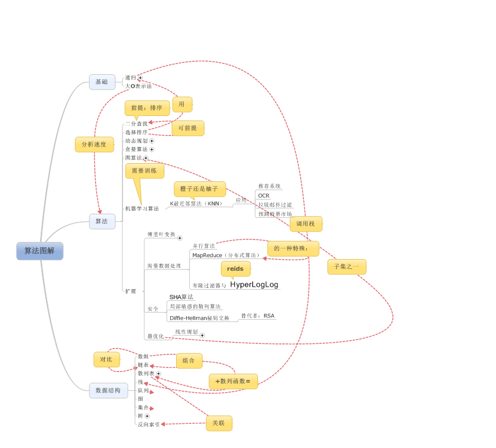Select the 基础 main topic
Image resolution: width=496 pixels, height=448 pixels.
point(102,82)
